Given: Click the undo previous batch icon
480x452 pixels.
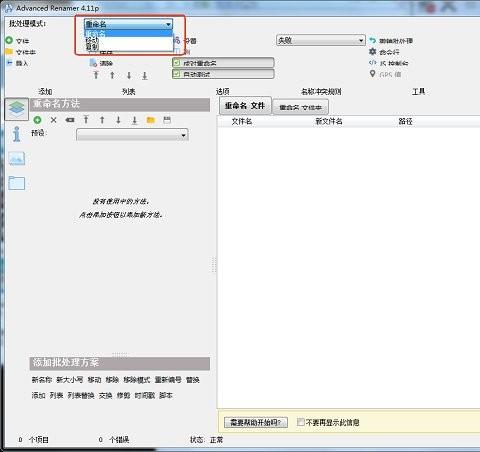Looking at the screenshot, I should click(373, 40).
